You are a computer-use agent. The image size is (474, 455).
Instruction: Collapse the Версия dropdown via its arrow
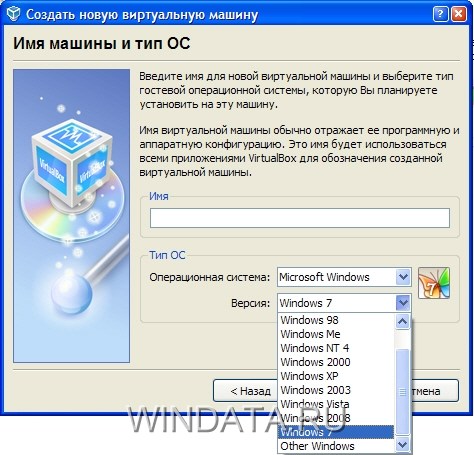tap(403, 303)
